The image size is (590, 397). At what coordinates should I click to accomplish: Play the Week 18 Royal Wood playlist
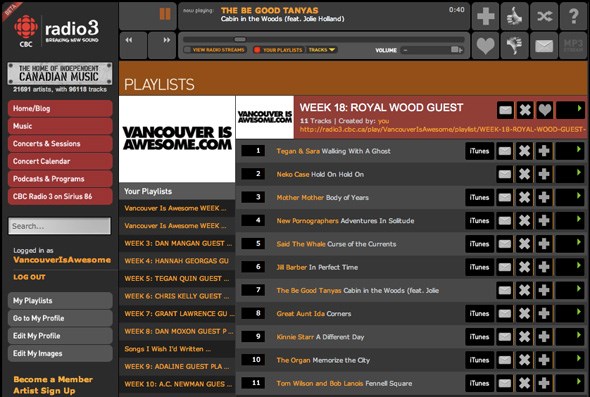pos(570,110)
